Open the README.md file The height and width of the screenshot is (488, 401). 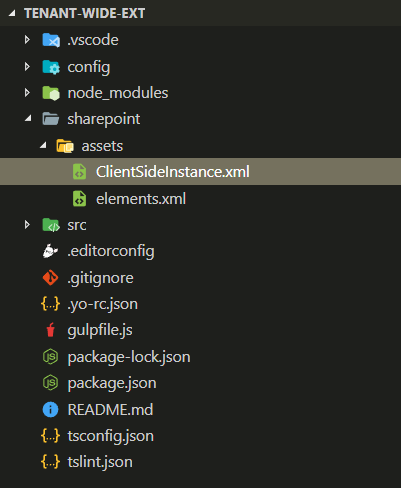click(x=110, y=409)
